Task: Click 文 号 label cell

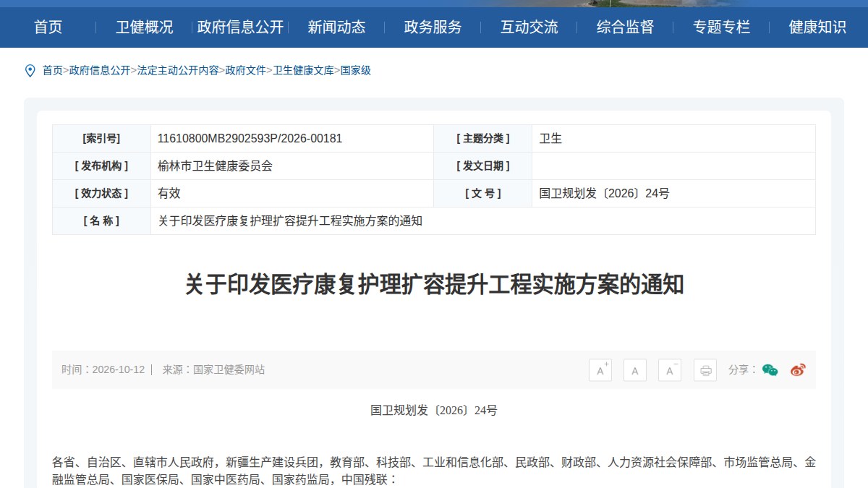Action: pyautogui.click(x=483, y=194)
